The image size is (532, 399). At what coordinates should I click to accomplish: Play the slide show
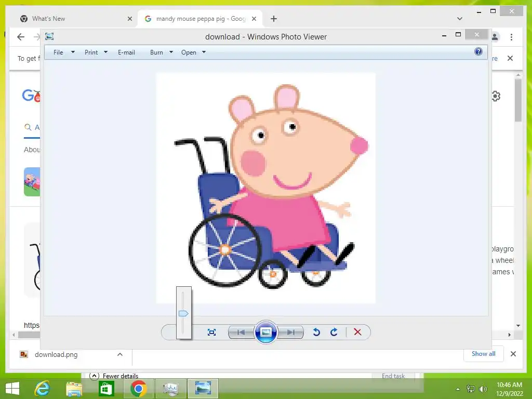(x=265, y=332)
